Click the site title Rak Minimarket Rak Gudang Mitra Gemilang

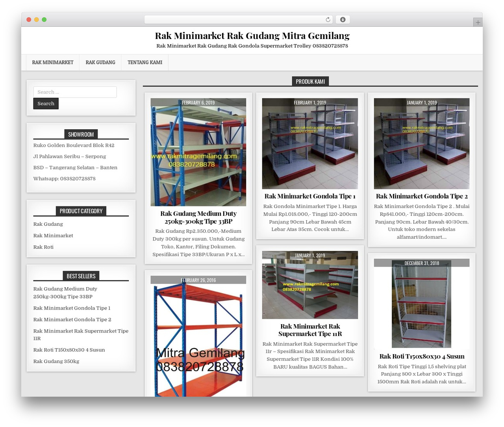(252, 36)
